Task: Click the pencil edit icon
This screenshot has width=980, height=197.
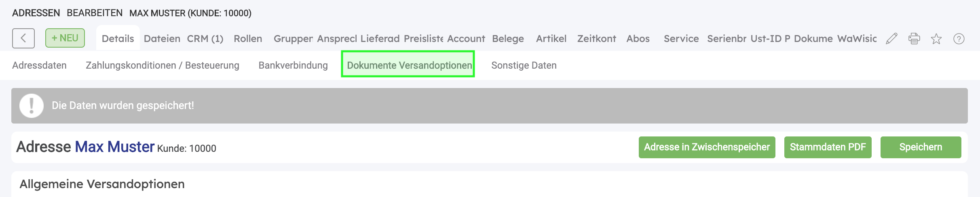Action: pyautogui.click(x=891, y=39)
